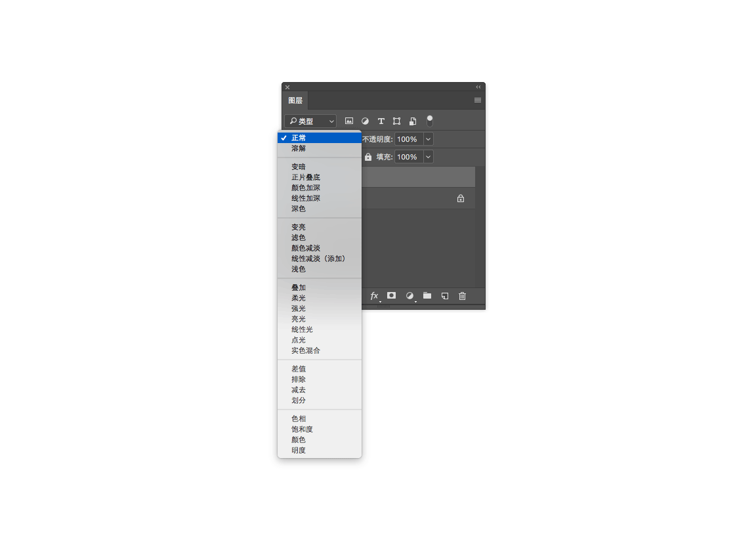Toggle the layer filtering switch
Screen dimensions: 756x546
click(x=430, y=119)
